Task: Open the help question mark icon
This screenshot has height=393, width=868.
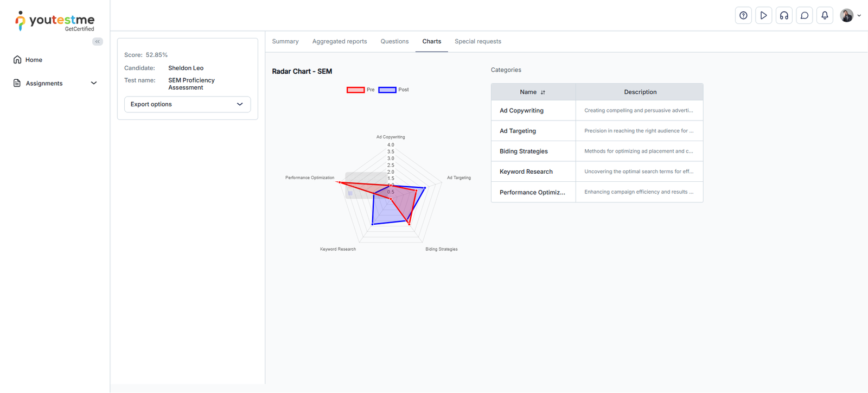Action: [743, 16]
